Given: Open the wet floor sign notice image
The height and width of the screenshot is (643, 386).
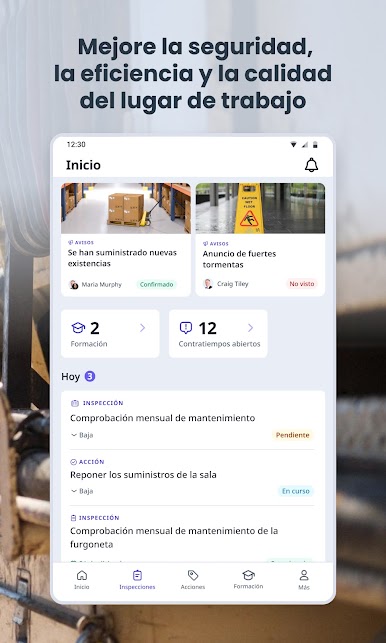Looking at the screenshot, I should 260,208.
